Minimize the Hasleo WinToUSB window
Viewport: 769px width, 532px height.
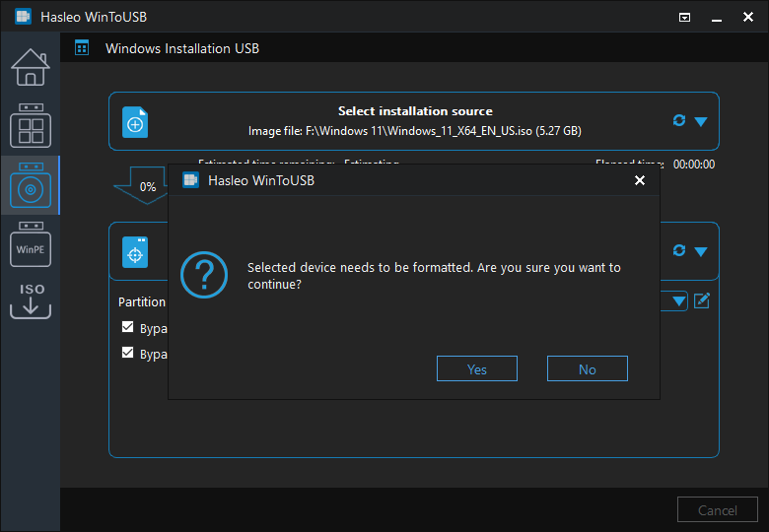[x=717, y=18]
